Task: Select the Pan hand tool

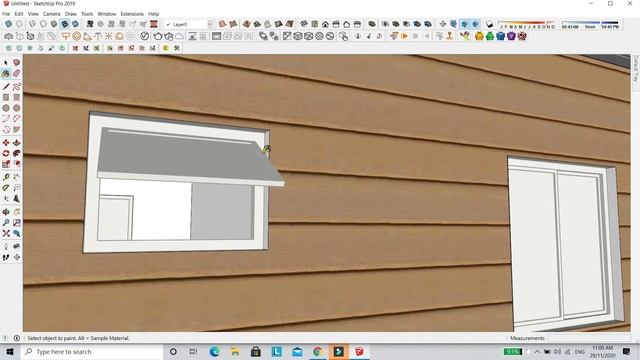Action: tap(16, 212)
